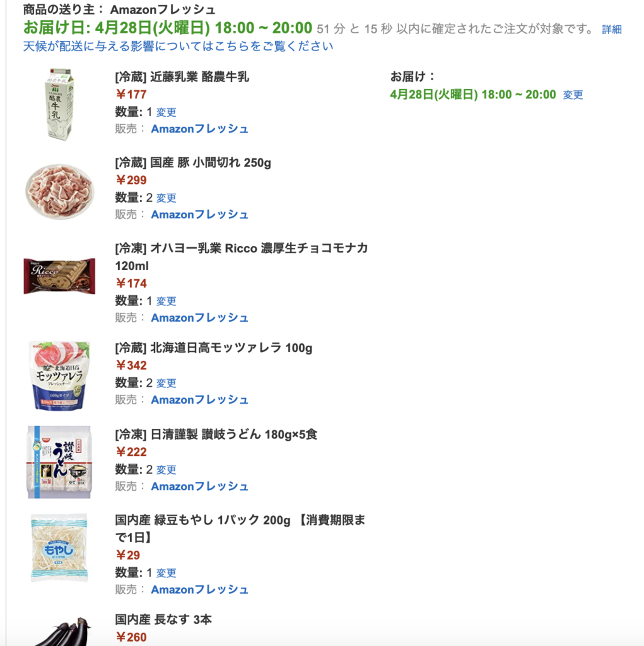
Task: Change quantity of Ricco チョコモナカ
Action: tap(166, 301)
